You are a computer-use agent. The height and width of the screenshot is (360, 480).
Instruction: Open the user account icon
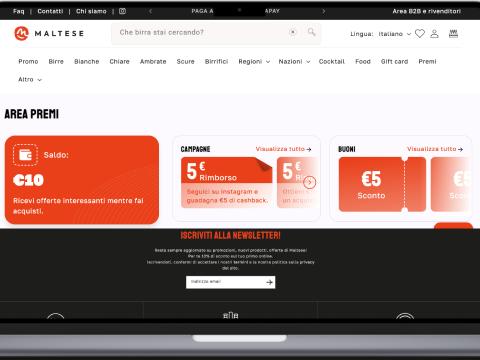(434, 34)
